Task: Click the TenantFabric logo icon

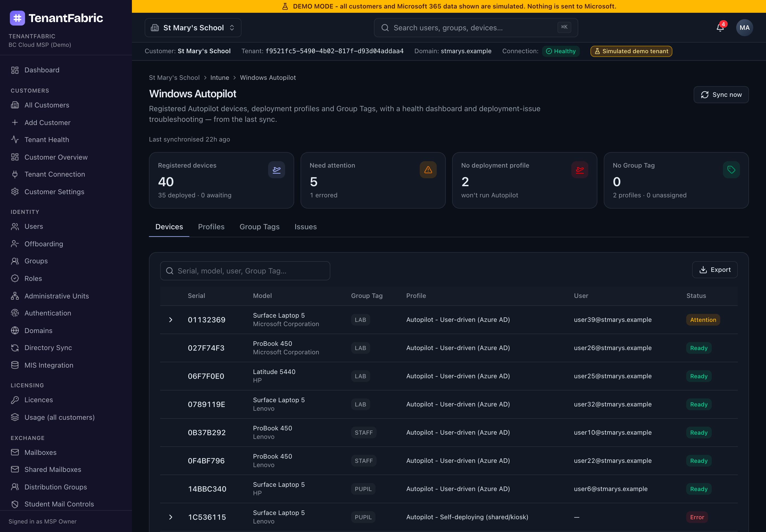Action: (17, 18)
